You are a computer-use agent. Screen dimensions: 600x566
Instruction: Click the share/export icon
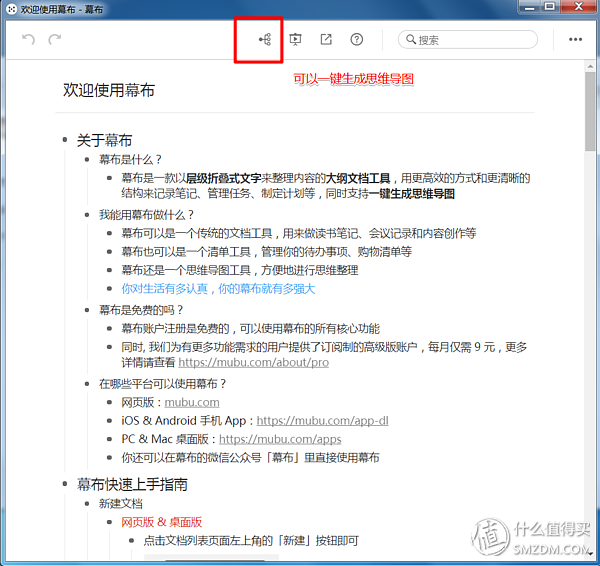(x=326, y=39)
